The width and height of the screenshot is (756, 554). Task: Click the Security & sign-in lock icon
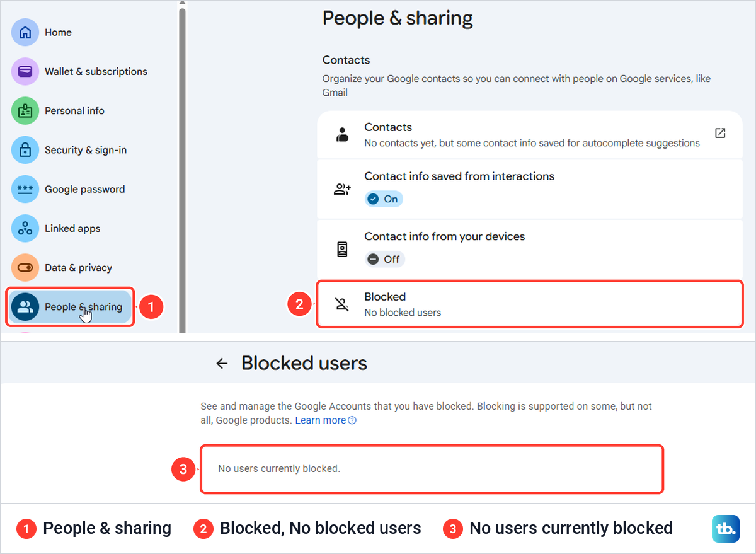[x=25, y=150]
